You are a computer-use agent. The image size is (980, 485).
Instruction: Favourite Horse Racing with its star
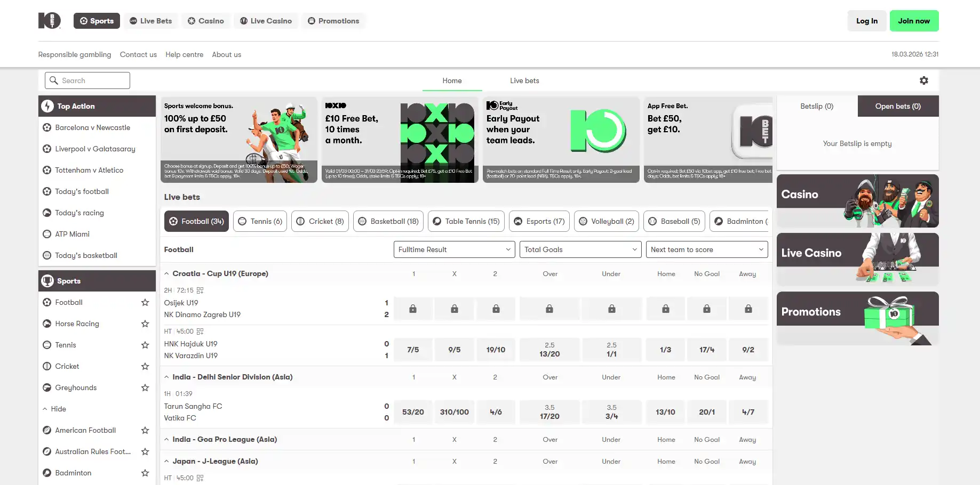pyautogui.click(x=145, y=324)
